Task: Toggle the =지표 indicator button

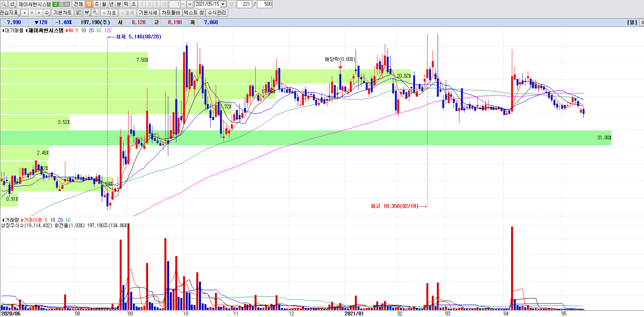Action: click(x=110, y=12)
